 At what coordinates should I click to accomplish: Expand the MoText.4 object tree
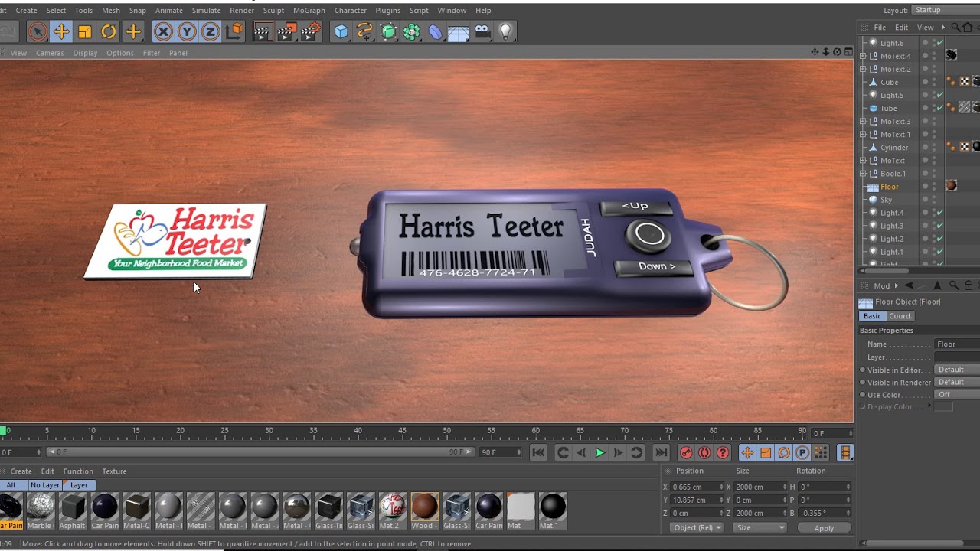pyautogui.click(x=864, y=56)
